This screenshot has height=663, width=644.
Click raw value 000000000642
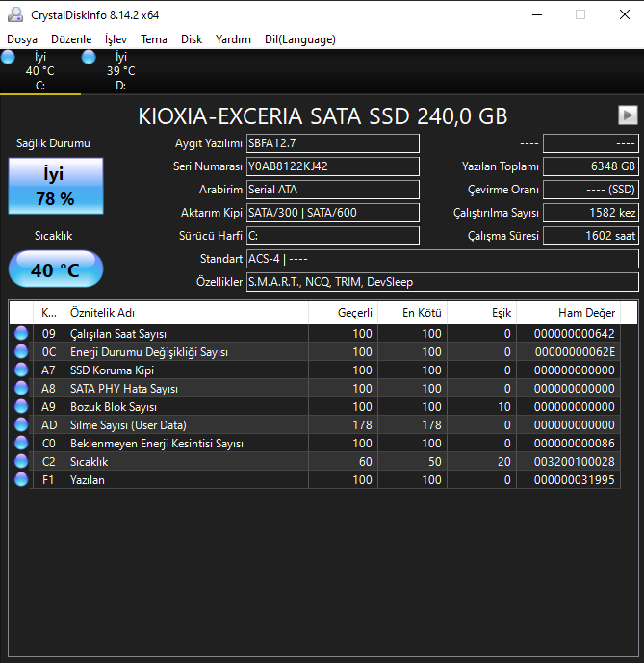(x=574, y=333)
